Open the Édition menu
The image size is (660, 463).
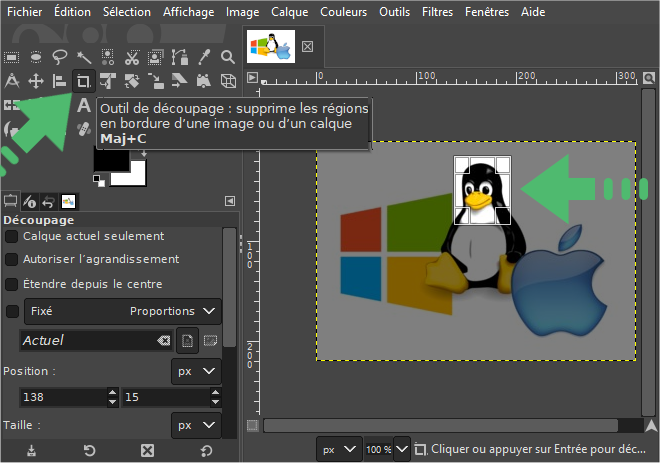point(72,12)
